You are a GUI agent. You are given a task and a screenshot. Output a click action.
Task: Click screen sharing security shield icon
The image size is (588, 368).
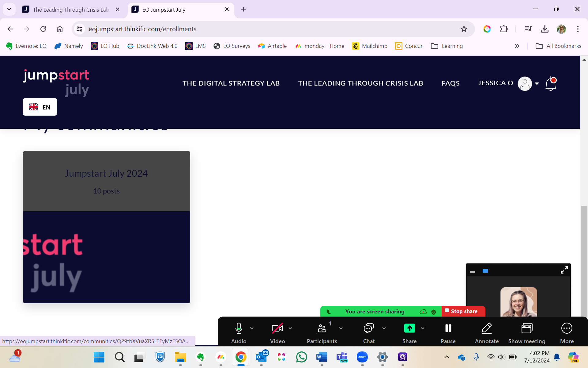click(434, 312)
